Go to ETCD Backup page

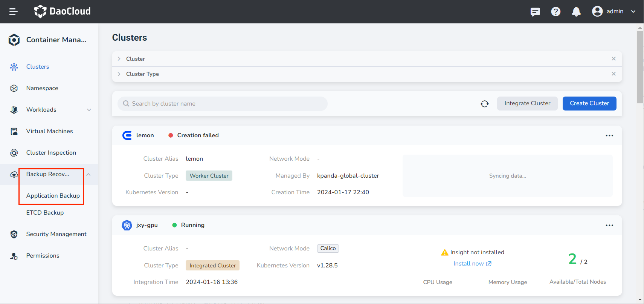click(x=45, y=212)
